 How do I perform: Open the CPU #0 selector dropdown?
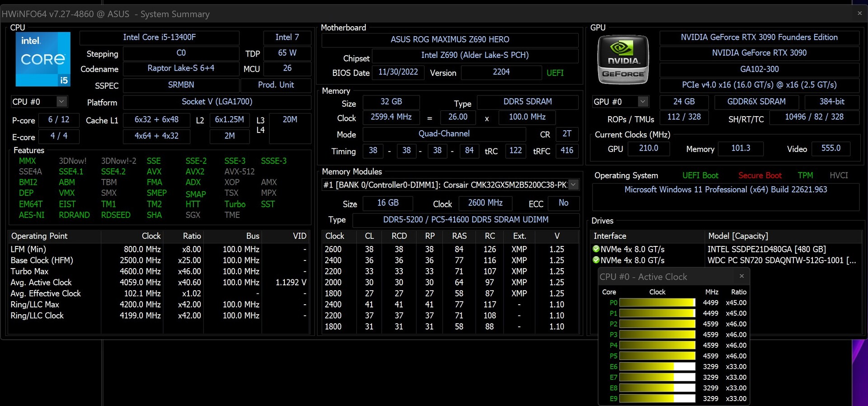(x=62, y=102)
